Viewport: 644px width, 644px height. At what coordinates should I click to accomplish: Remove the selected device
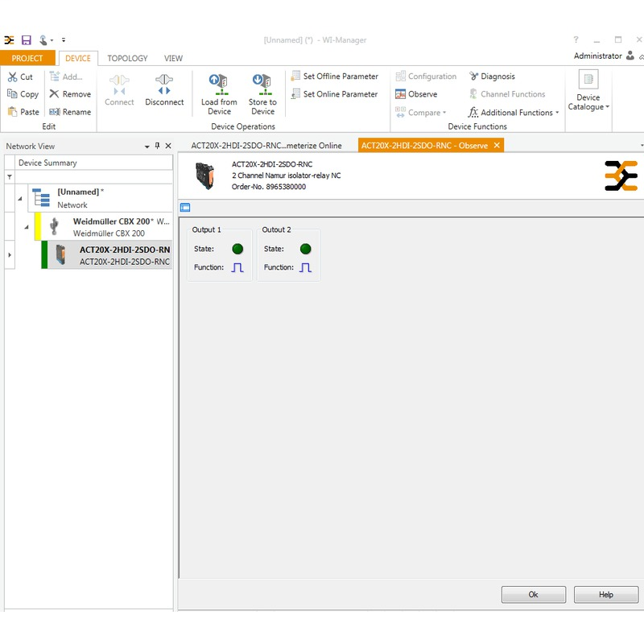coord(70,94)
